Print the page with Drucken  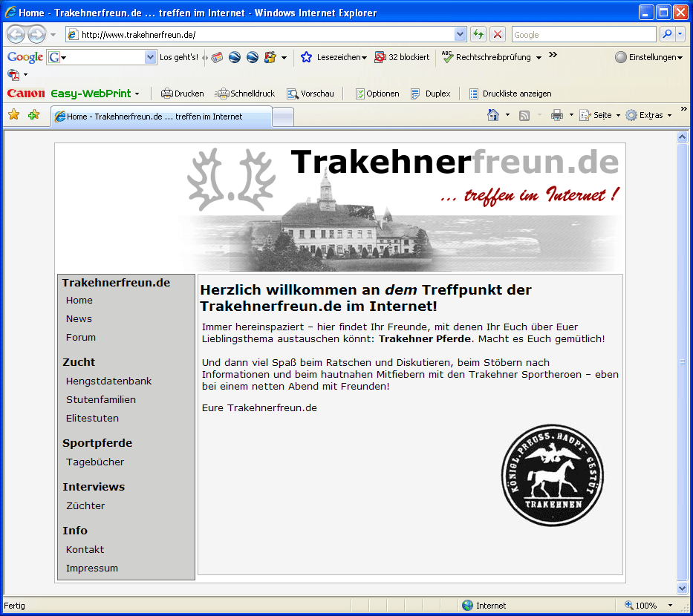[x=182, y=94]
